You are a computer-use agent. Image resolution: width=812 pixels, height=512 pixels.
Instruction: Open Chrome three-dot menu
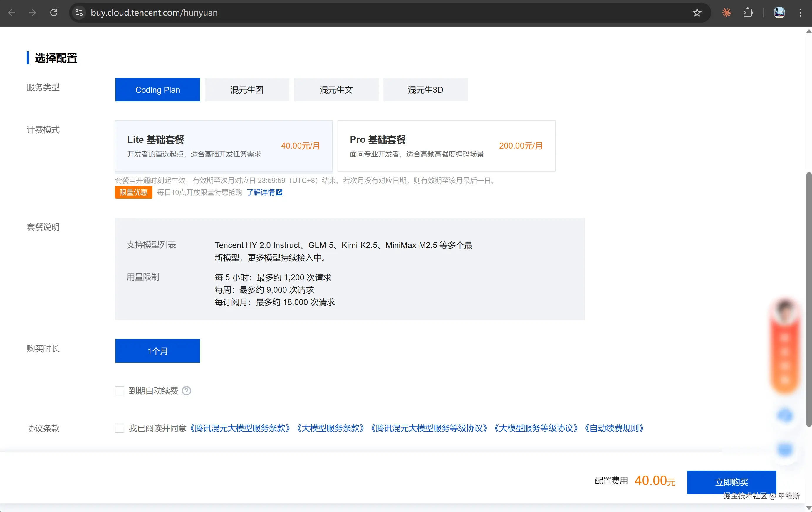[x=800, y=13]
